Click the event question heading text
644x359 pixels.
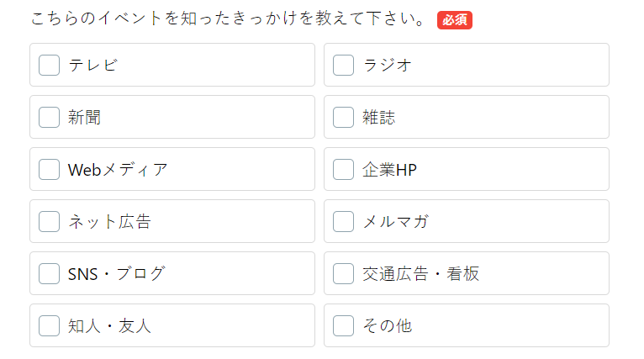229,19
